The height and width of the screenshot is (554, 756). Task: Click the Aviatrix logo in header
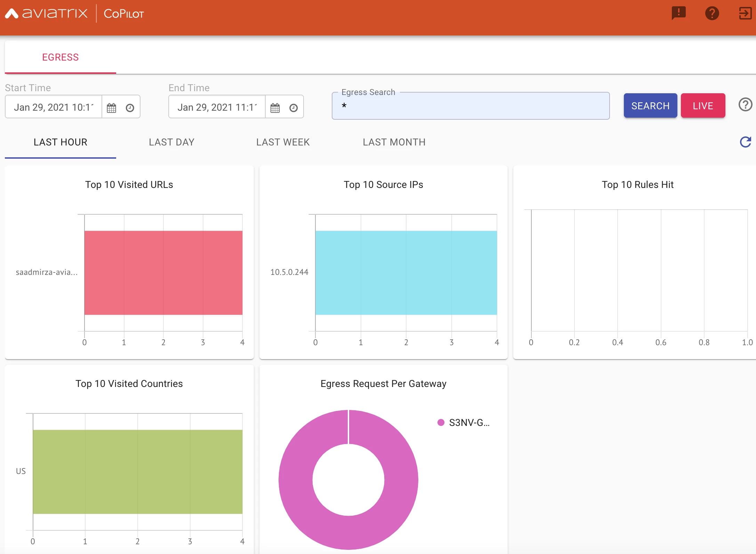tap(46, 14)
